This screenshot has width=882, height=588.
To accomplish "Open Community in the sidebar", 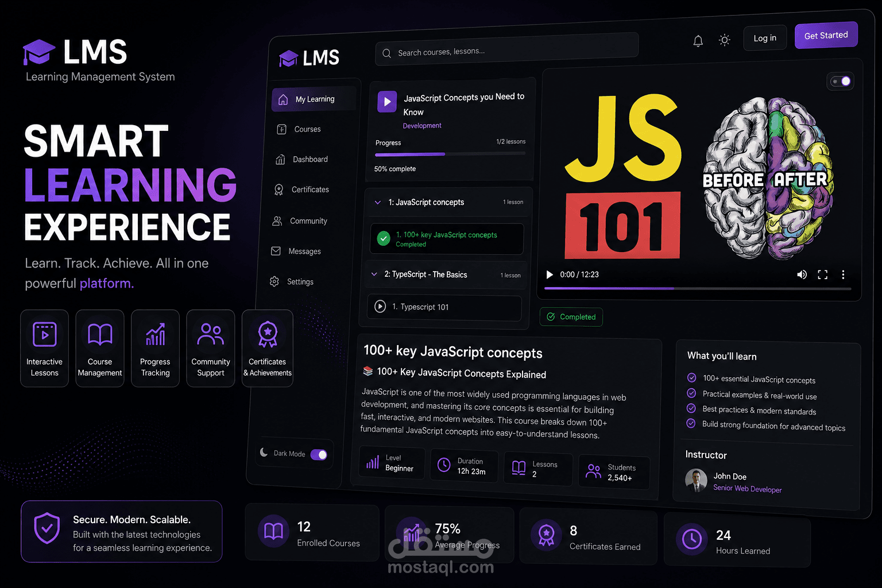I will click(x=300, y=221).
